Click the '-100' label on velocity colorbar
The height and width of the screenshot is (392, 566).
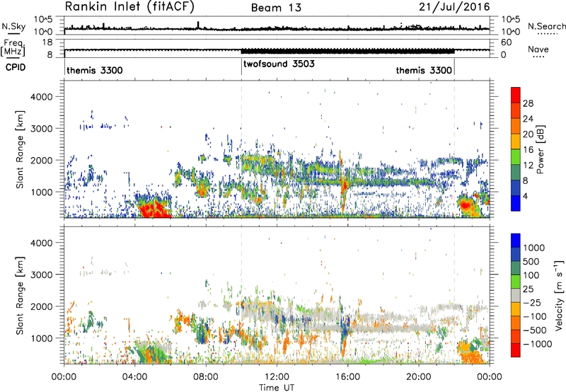tap(534, 316)
